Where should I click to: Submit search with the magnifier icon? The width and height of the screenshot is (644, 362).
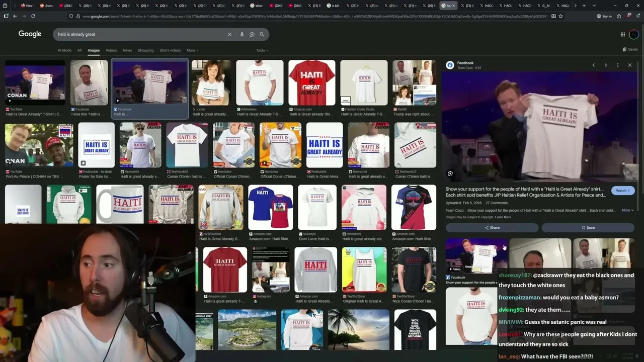pyautogui.click(x=262, y=34)
